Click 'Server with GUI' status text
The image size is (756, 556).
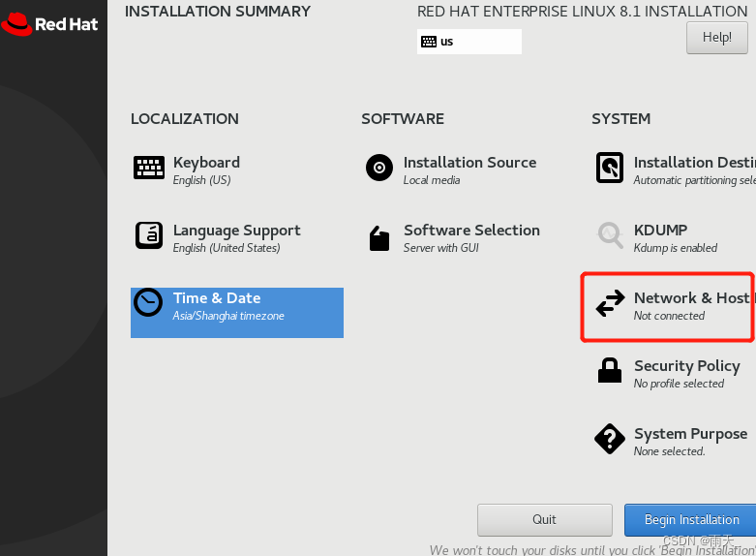pos(441,248)
